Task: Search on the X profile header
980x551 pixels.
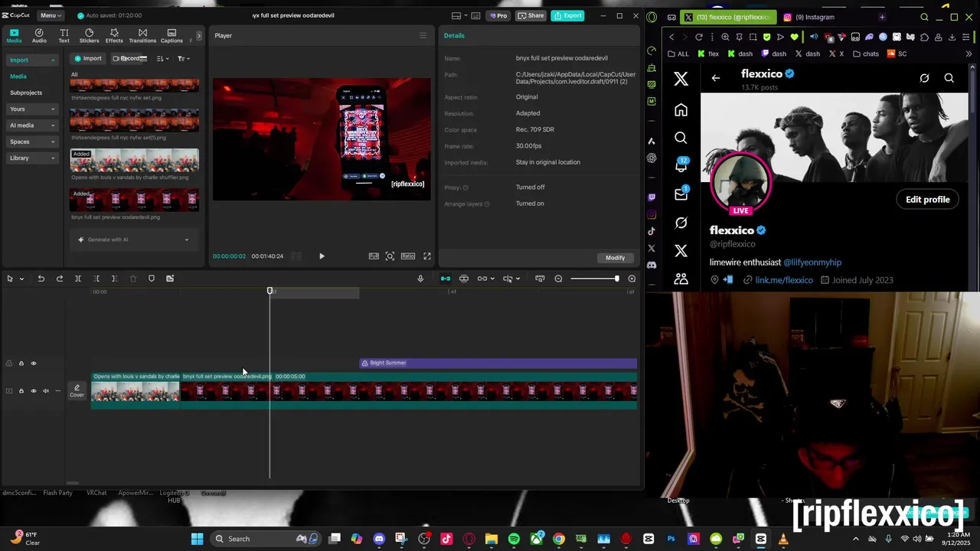Action: tap(949, 77)
